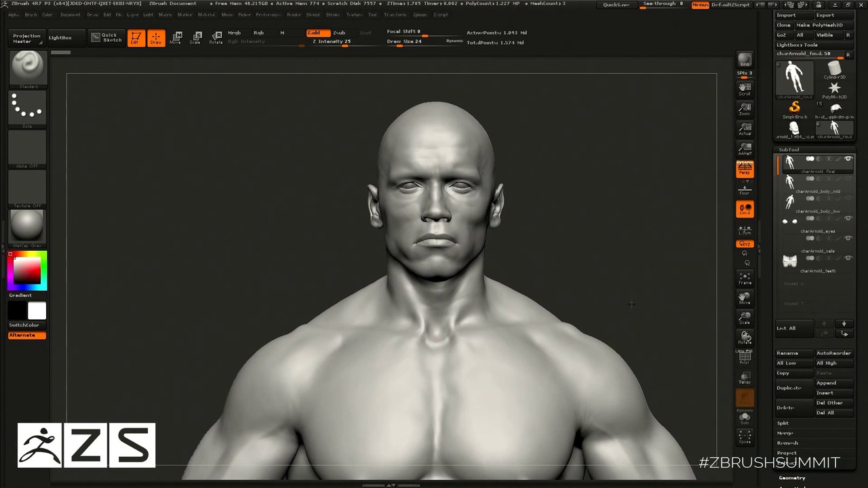
Task: Click the Zoom canvas icon
Action: [745, 108]
